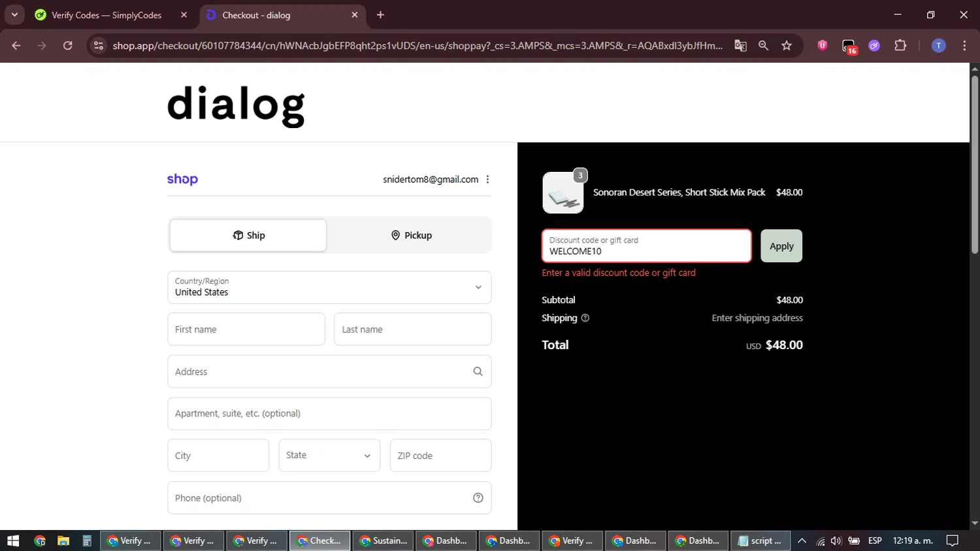Focus the shop.app URL address bar
This screenshot has width=980, height=551.
[x=417, y=46]
